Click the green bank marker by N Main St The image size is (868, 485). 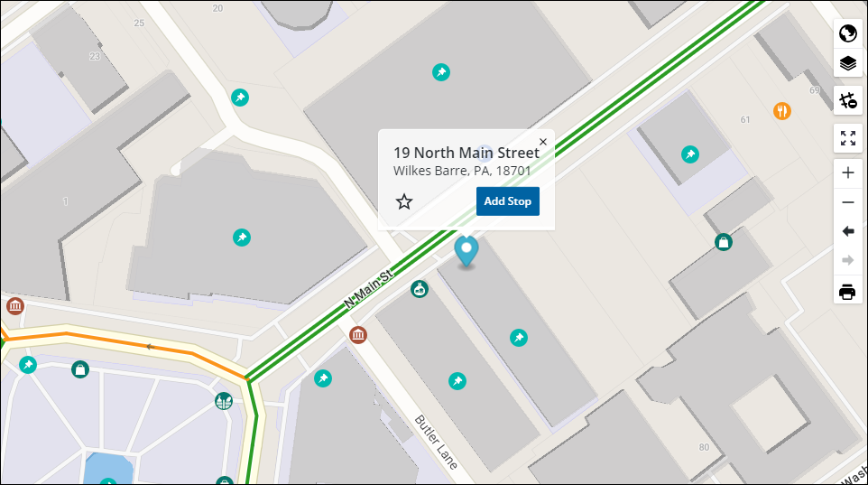419,289
